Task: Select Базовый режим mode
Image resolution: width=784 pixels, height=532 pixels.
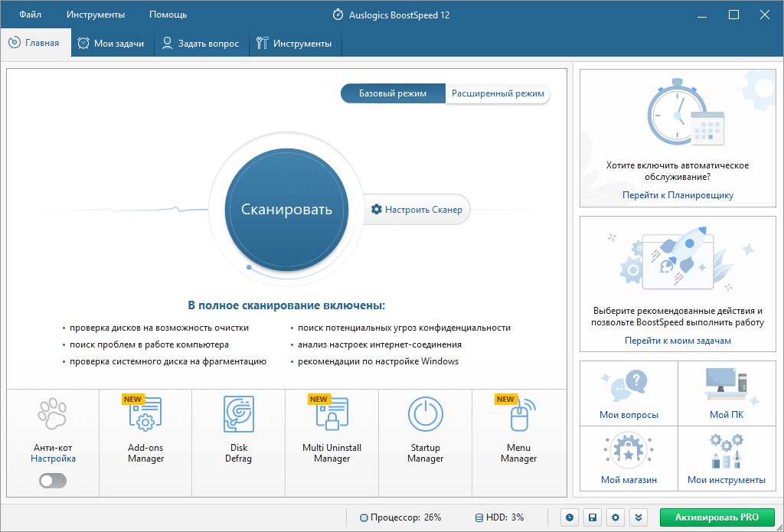Action: coord(393,93)
